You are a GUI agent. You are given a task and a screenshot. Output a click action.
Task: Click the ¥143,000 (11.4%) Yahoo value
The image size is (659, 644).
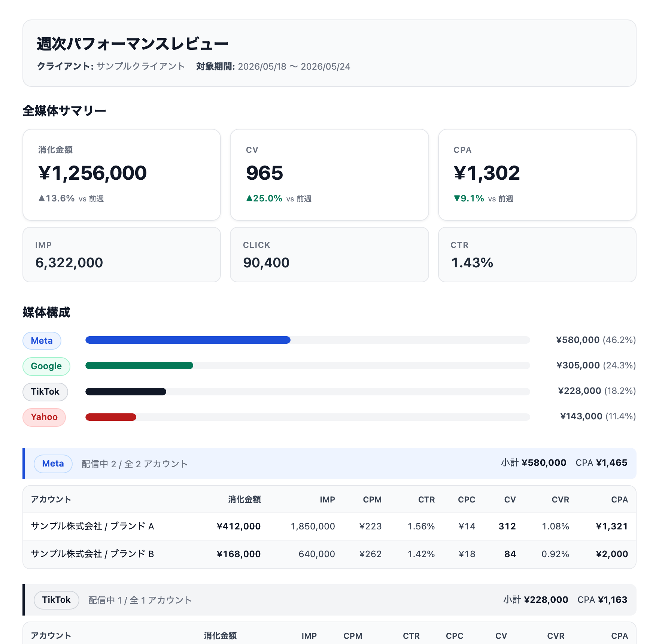[598, 416]
